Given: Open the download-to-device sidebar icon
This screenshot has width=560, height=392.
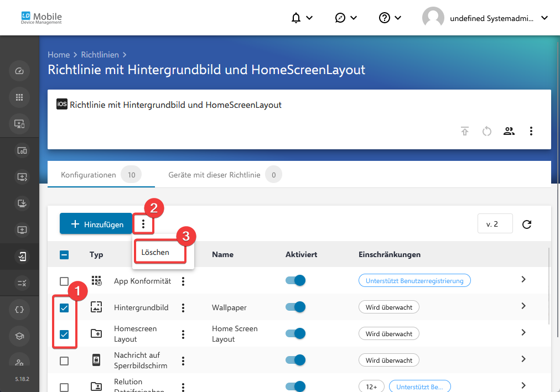Looking at the screenshot, I should pos(22,203).
